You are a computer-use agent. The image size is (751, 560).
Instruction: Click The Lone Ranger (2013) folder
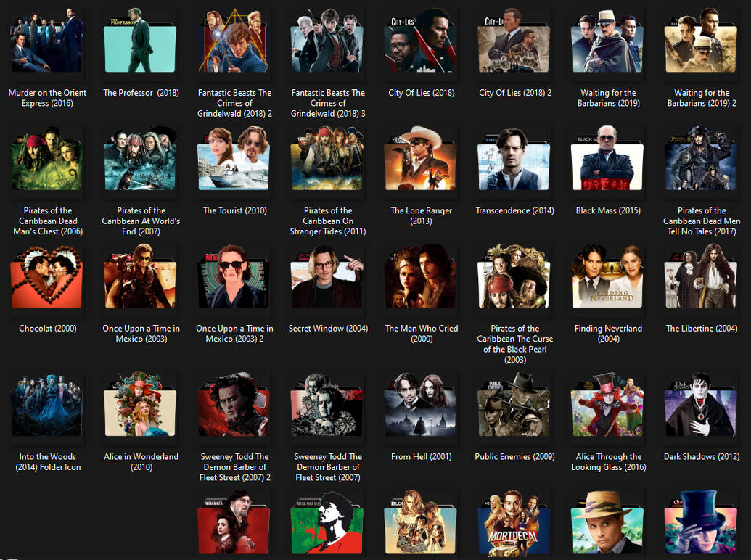point(420,160)
